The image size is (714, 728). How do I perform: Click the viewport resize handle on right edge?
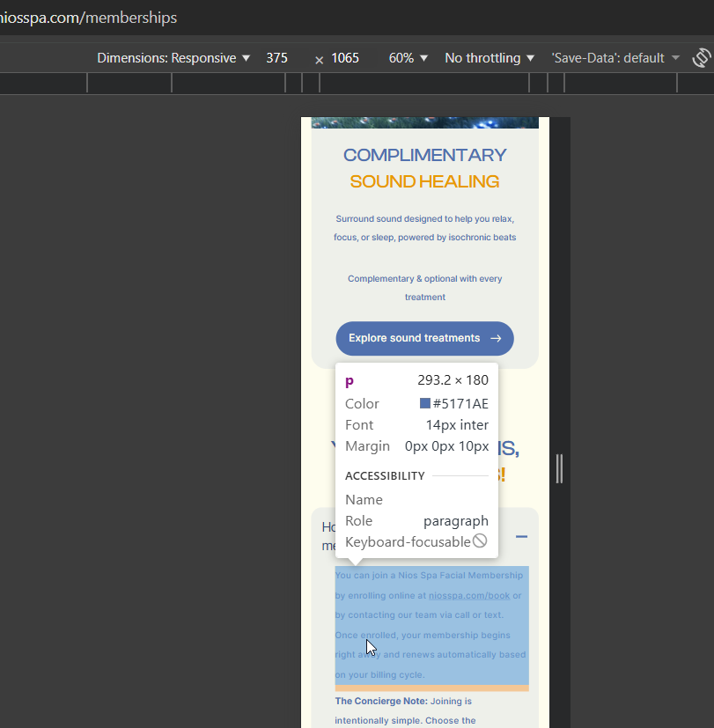coord(559,468)
